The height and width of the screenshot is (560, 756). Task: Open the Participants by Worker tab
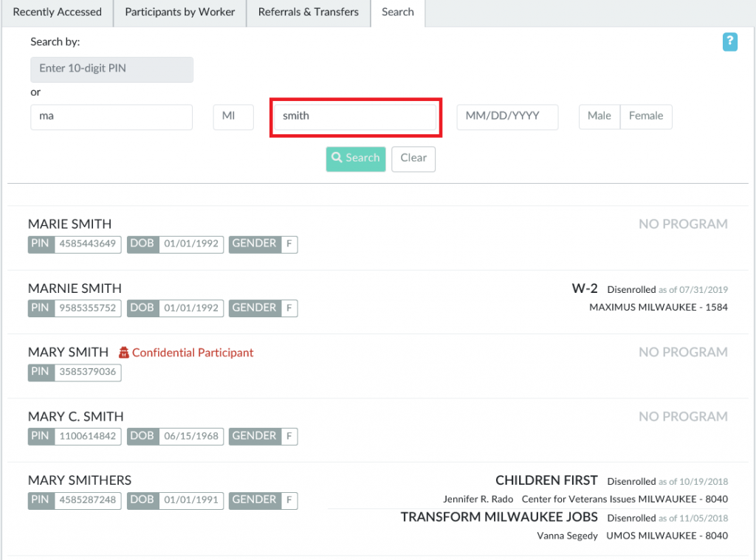(x=179, y=13)
